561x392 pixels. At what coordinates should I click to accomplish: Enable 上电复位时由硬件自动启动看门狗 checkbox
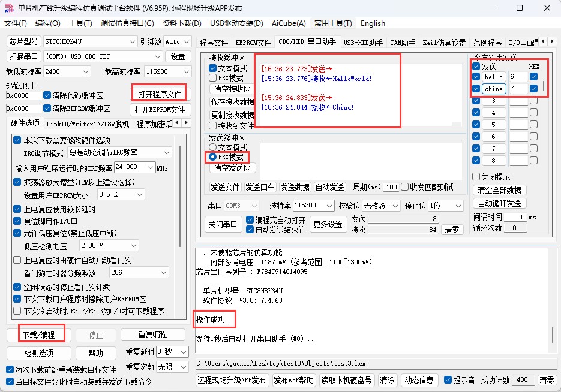(x=17, y=260)
